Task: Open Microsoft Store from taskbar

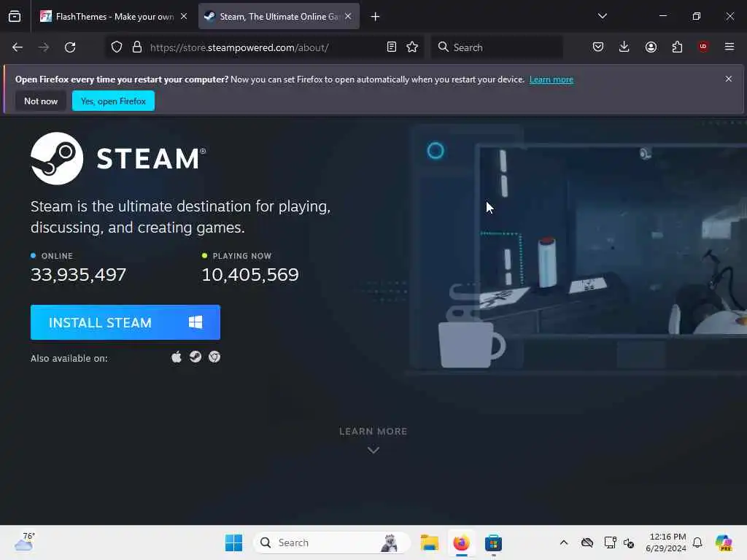Action: coord(494,542)
